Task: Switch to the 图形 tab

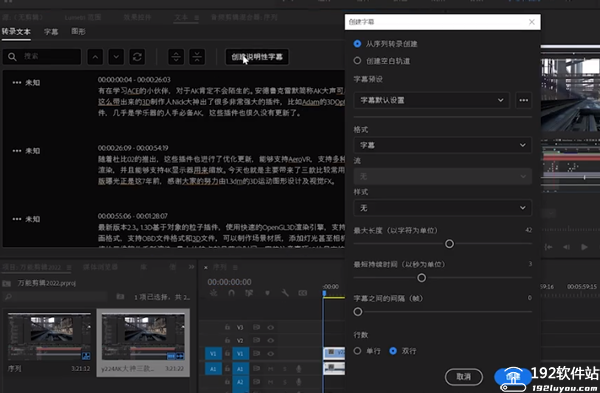Action: (78, 31)
